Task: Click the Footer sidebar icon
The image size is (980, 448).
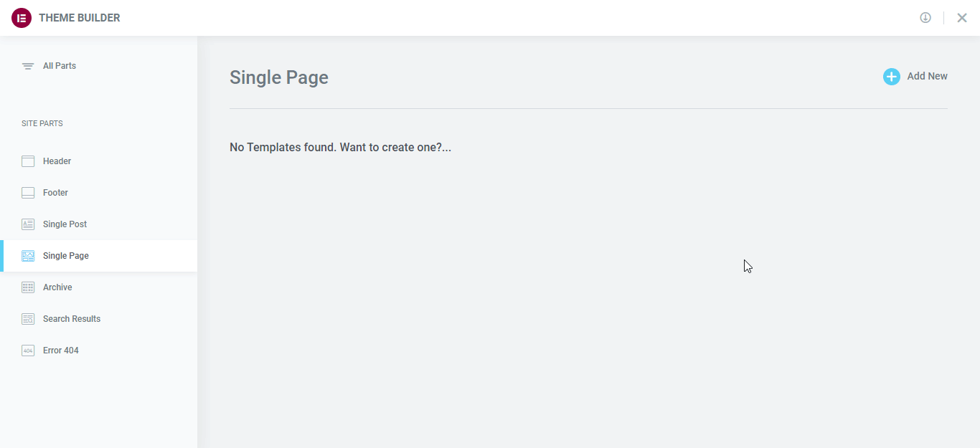Action: point(27,192)
